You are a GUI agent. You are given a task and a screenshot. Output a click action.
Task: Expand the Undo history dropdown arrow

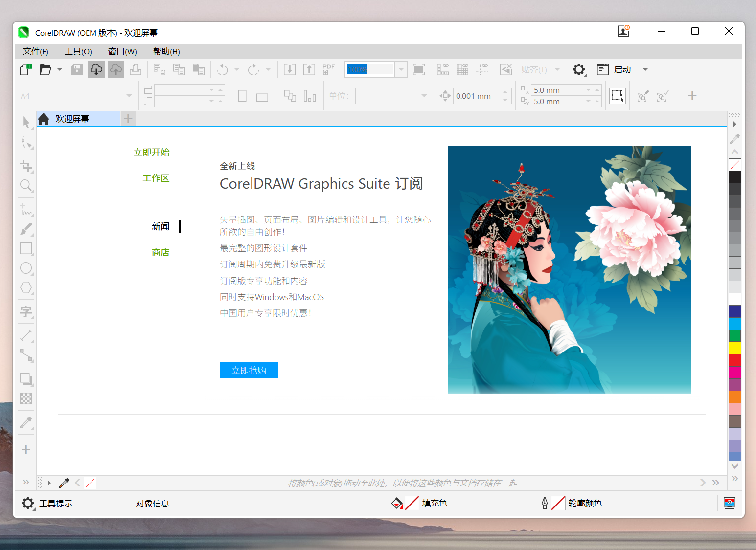tap(237, 69)
